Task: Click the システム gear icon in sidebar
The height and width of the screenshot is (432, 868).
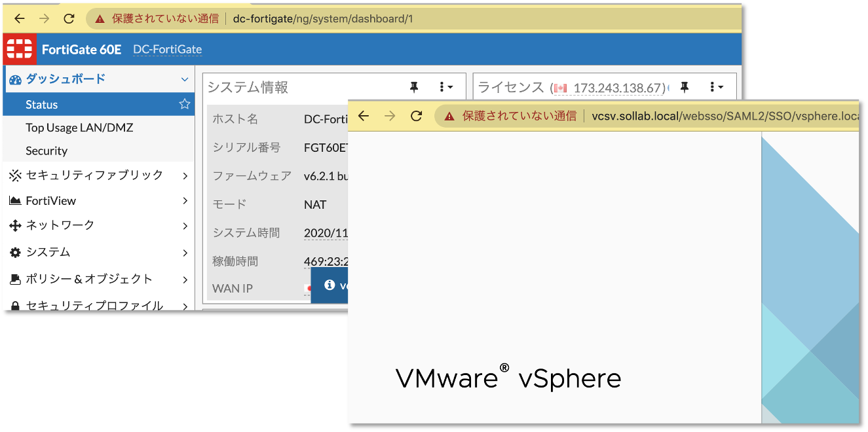Action: (15, 253)
